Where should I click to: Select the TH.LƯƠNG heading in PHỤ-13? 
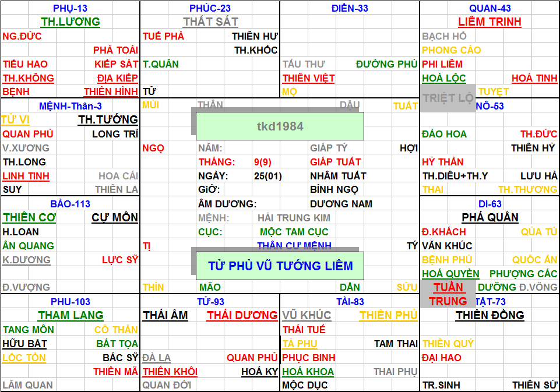pos(70,22)
